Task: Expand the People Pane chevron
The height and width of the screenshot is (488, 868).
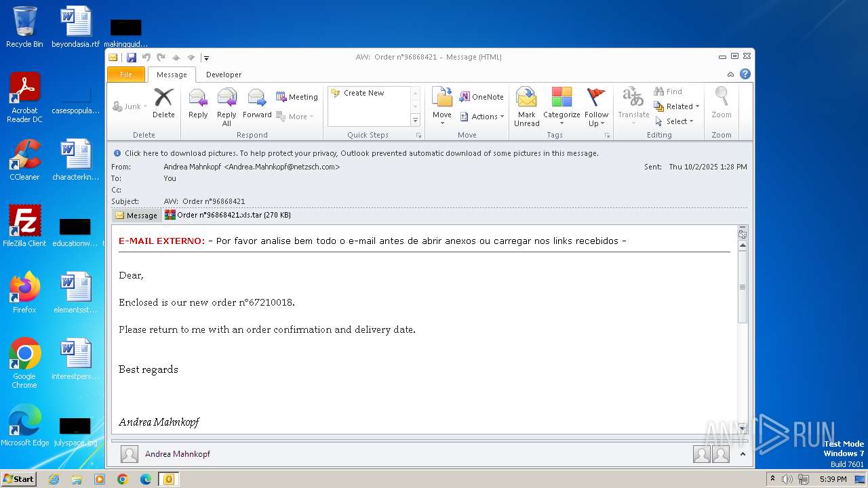Action: pos(743,454)
